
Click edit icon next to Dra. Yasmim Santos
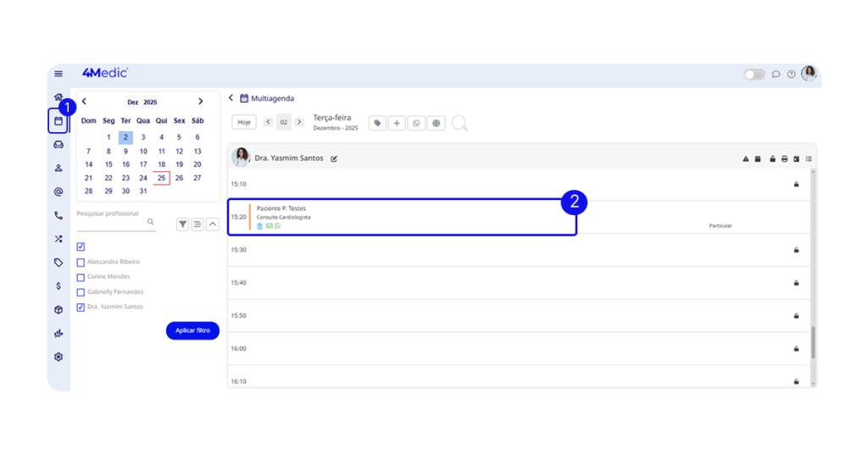coord(334,158)
